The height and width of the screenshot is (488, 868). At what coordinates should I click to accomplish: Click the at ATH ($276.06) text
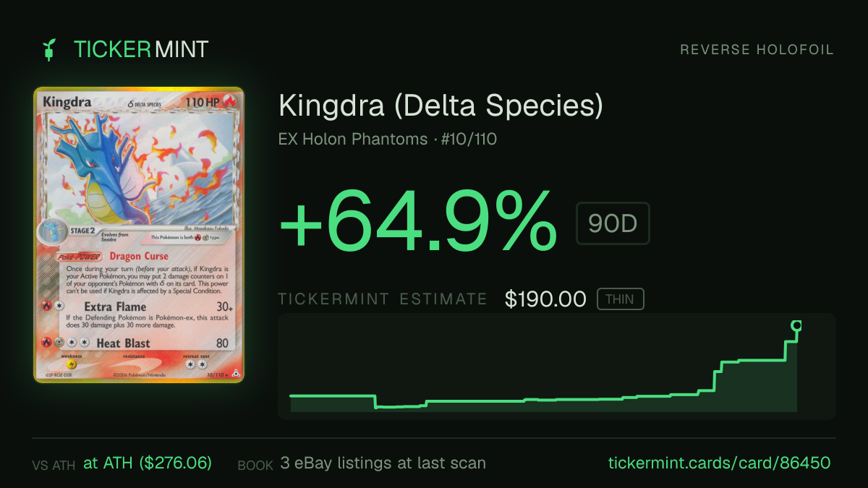(x=148, y=463)
